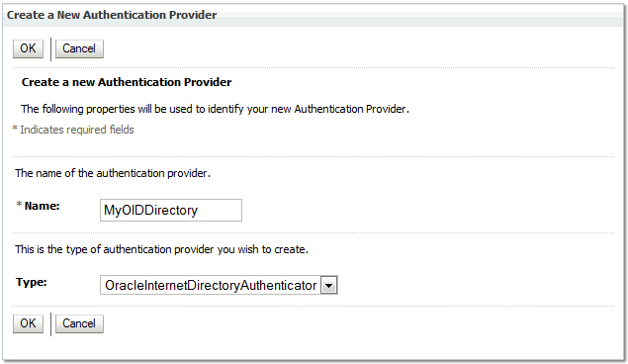This screenshot has height=364, width=628.
Task: Click the top OK button
Action: [28, 48]
